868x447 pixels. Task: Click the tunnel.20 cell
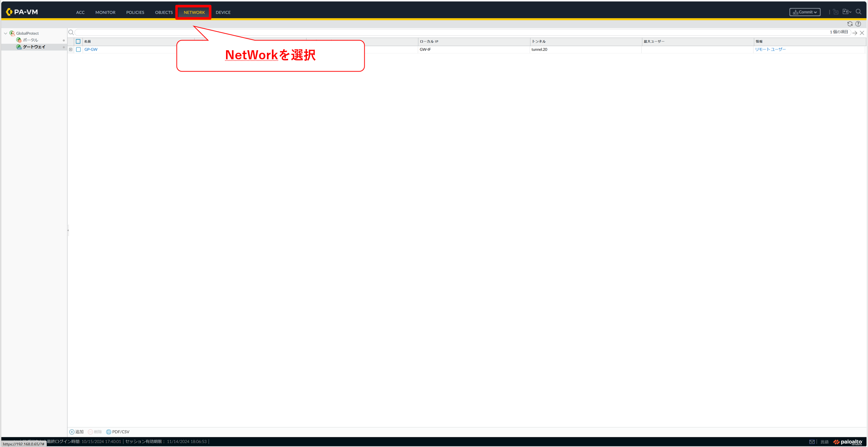click(x=539, y=50)
